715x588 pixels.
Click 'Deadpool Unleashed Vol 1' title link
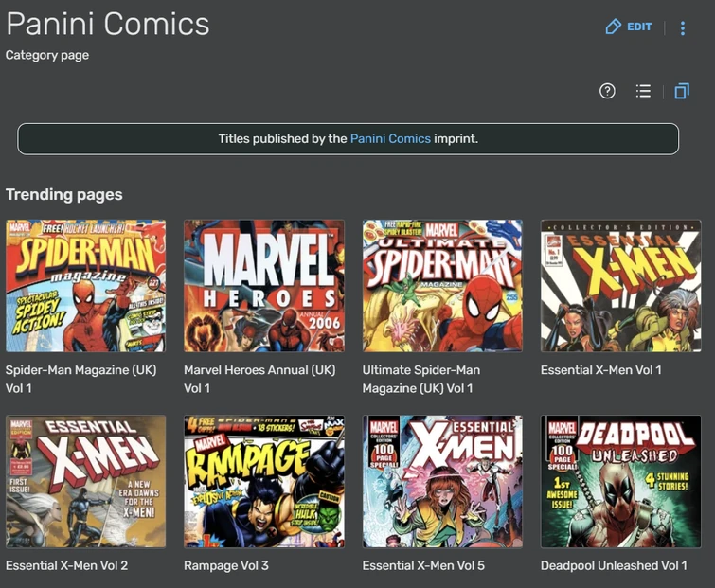[x=614, y=565]
